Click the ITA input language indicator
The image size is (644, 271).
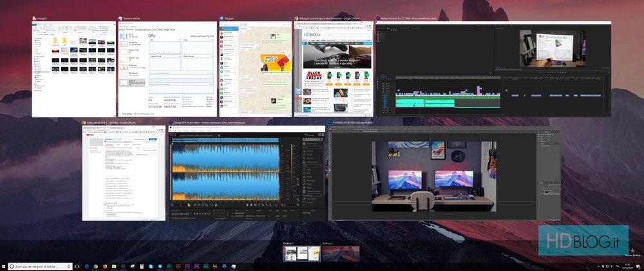[x=618, y=266]
